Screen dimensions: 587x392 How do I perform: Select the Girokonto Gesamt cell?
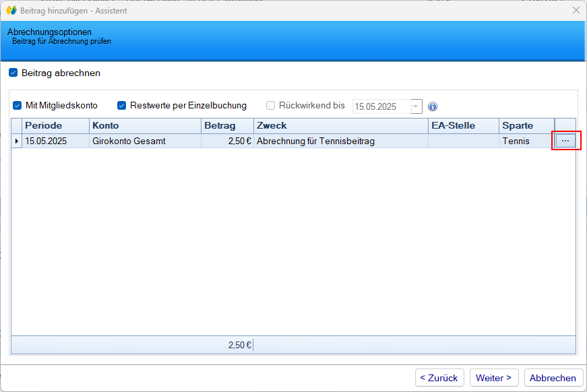point(145,141)
